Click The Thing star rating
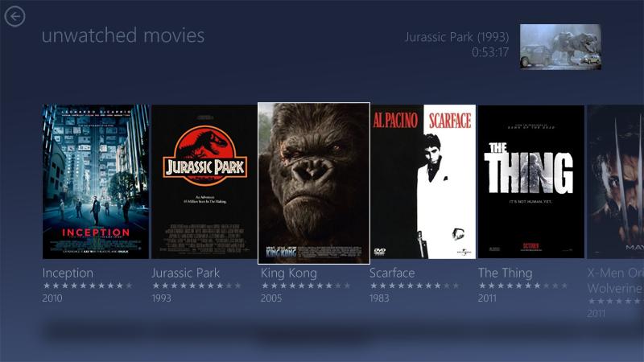Viewport: 644px width, 362px height. [x=523, y=286]
